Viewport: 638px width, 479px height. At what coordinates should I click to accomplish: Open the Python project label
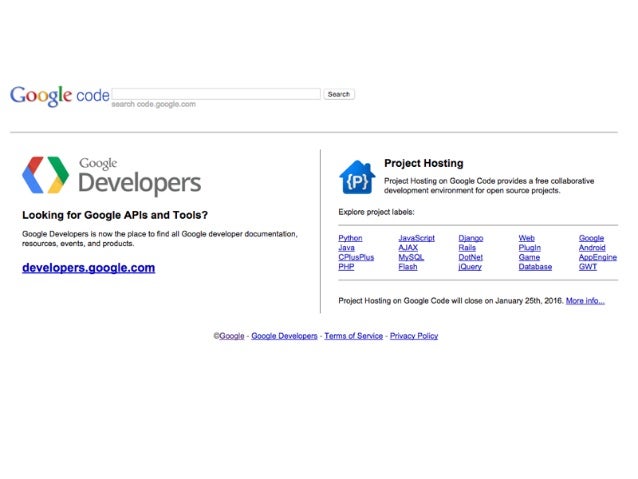pyautogui.click(x=350, y=238)
